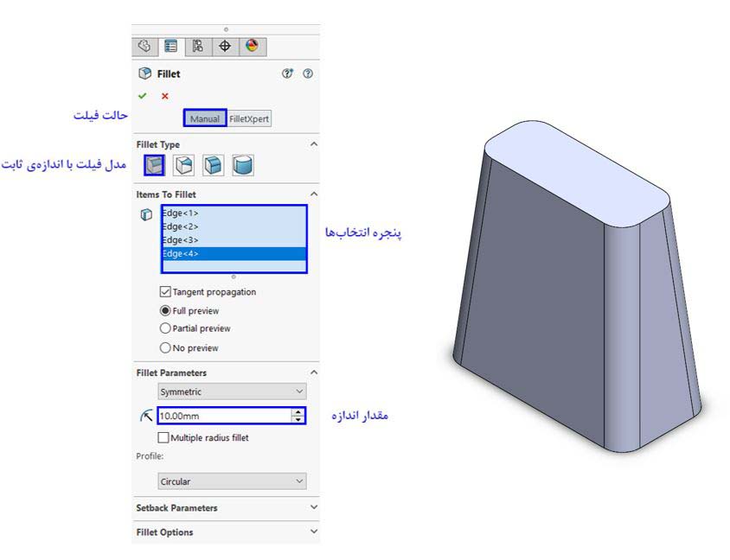Open the FeatureManager Design Tree tab
730x560 pixels.
pos(146,47)
